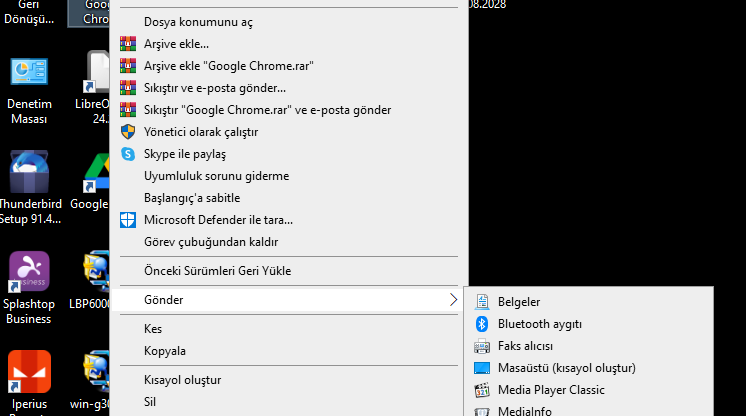Choose Kes from the context menu
Image resolution: width=746 pixels, height=416 pixels.
289,329
